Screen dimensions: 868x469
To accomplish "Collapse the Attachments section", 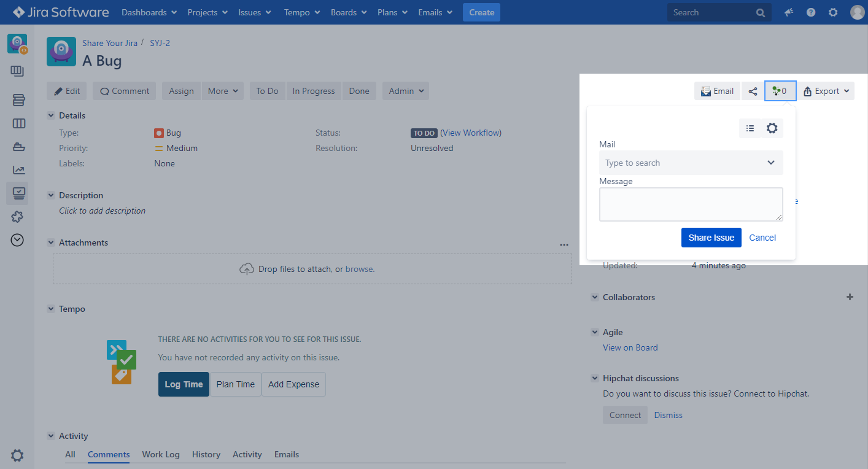I will coord(51,242).
